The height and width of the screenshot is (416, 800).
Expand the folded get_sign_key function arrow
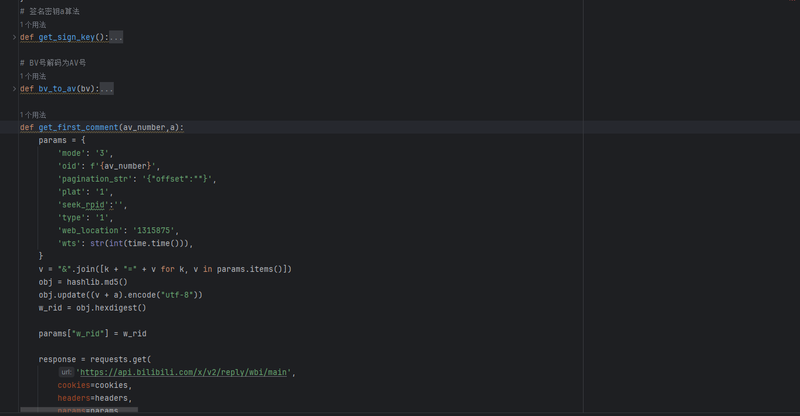pos(14,37)
